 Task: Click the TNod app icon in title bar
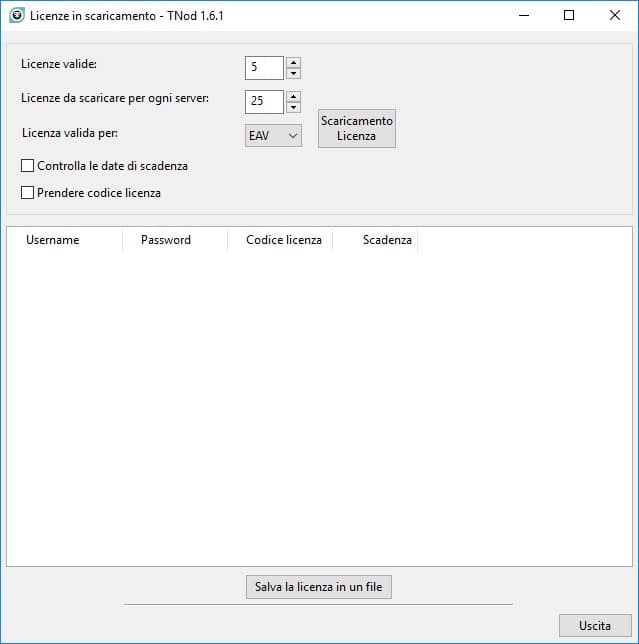[17, 16]
